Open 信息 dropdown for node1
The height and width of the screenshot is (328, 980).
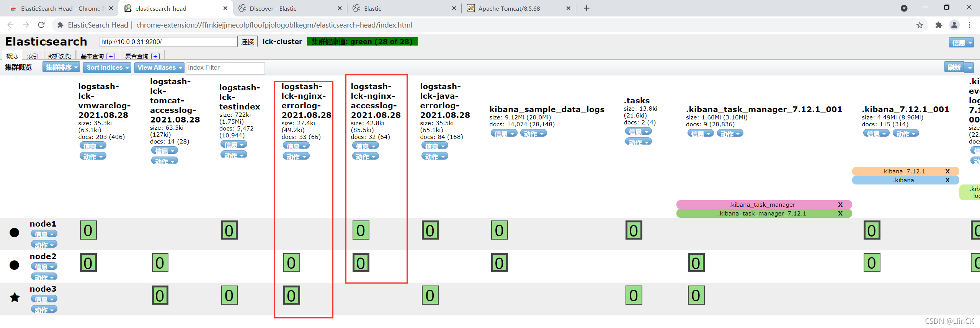pos(44,233)
